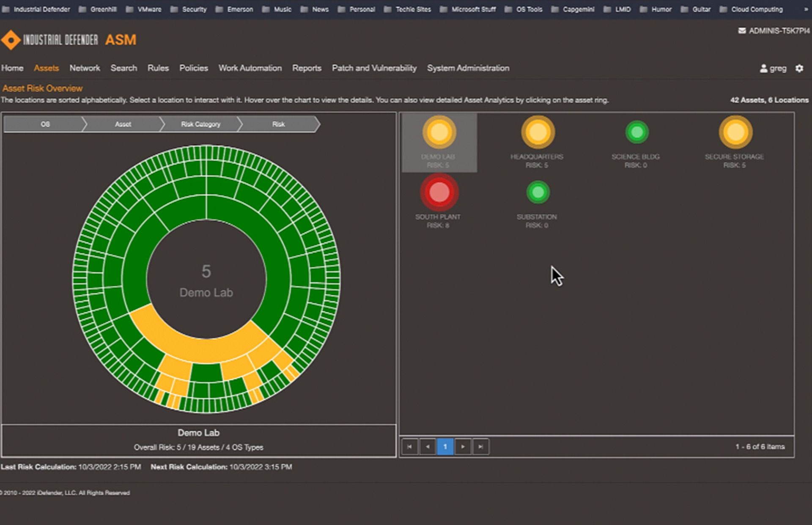This screenshot has width=812, height=525.
Task: Open the Network menu
Action: click(x=85, y=68)
